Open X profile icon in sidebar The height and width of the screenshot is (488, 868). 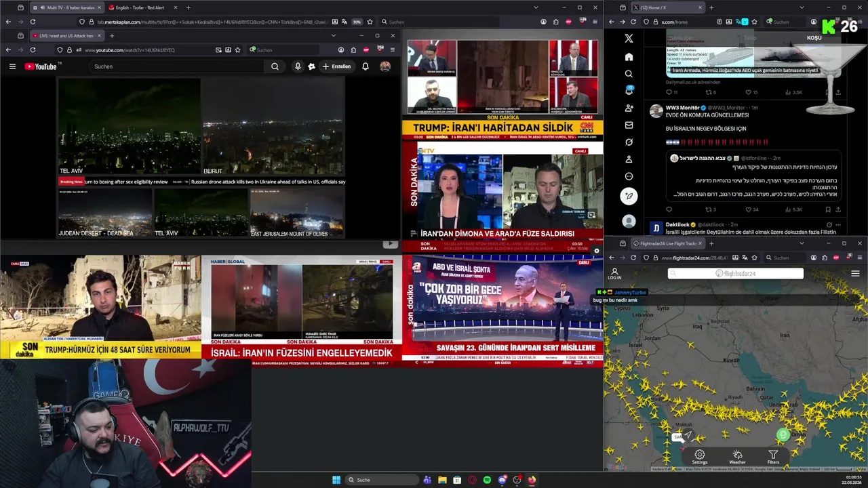[x=629, y=159]
